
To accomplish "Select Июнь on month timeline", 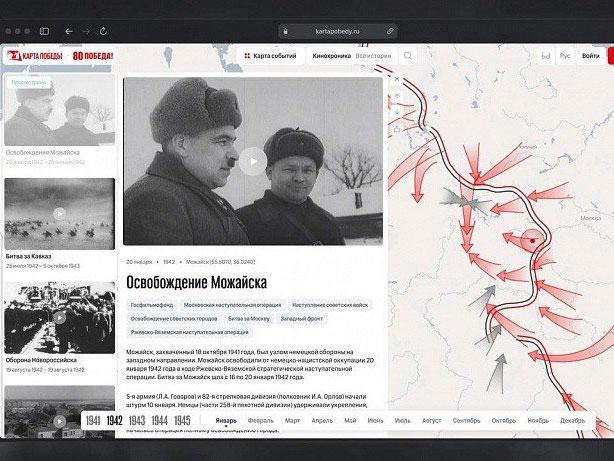I will 375,421.
